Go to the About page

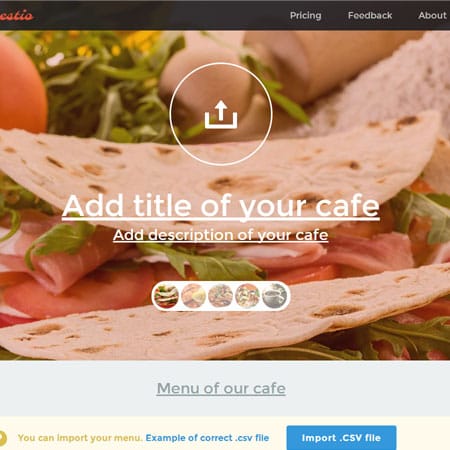click(x=432, y=15)
